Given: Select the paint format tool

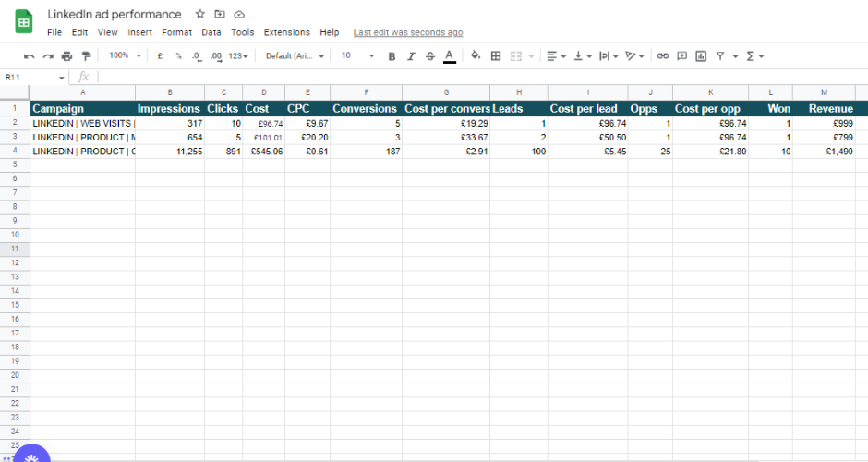Looking at the screenshot, I should (x=86, y=56).
